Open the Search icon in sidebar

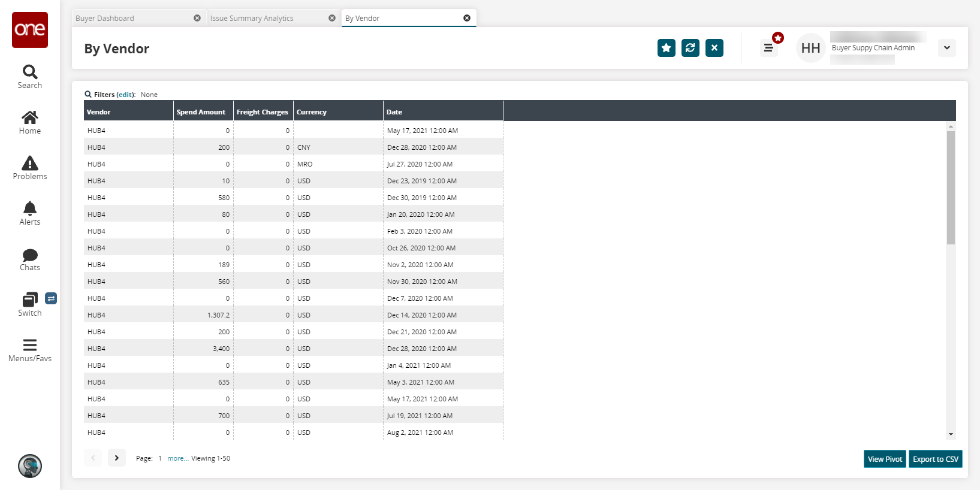pos(30,72)
